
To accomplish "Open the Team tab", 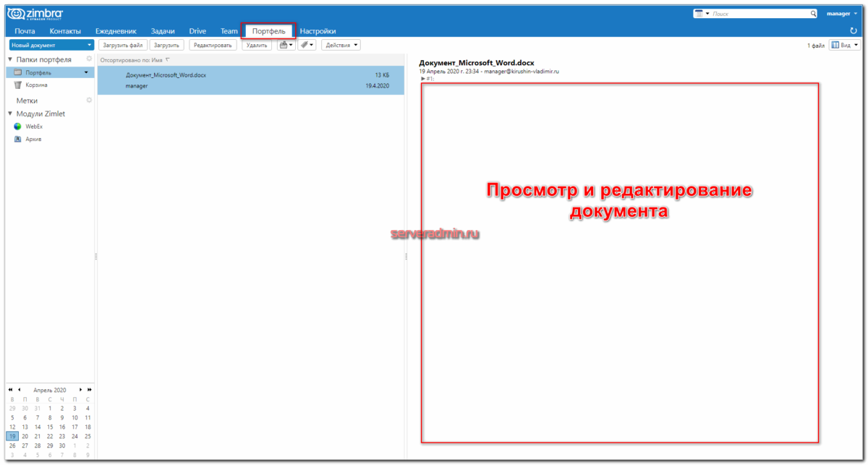I will coord(229,31).
